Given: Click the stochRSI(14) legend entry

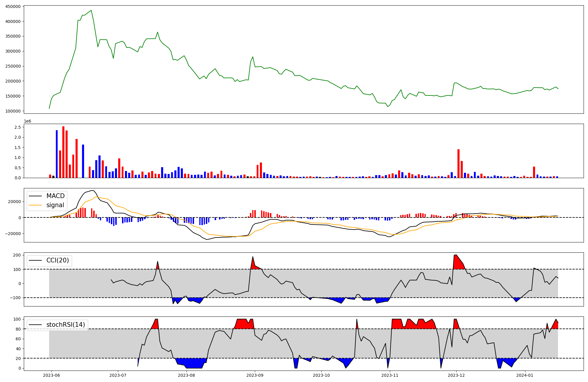Looking at the screenshot, I should click(x=66, y=325).
